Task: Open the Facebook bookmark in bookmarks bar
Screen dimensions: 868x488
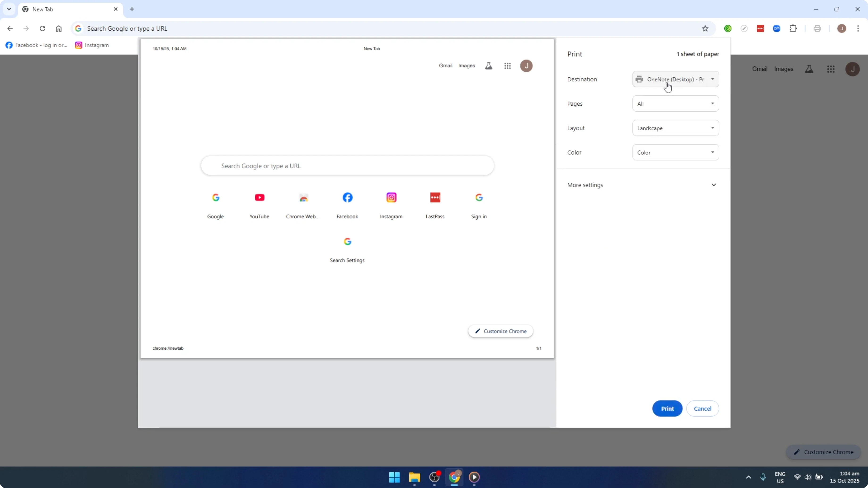Action: (x=36, y=45)
